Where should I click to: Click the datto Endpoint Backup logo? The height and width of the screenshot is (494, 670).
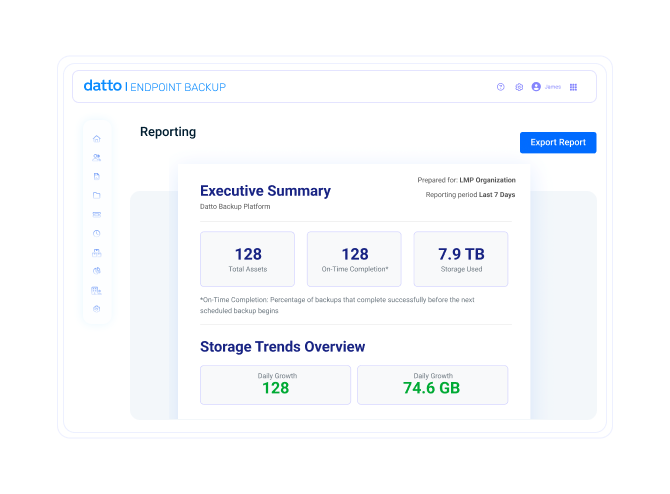(x=155, y=87)
